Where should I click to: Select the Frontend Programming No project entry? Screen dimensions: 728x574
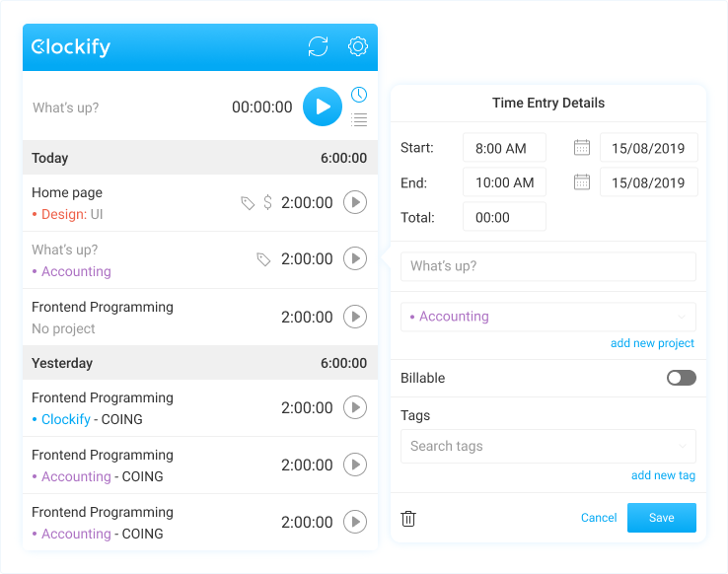[200, 318]
